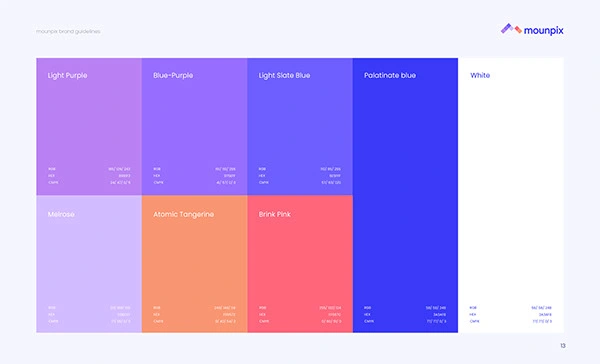
Task: Choose the Palatinate blue swatch
Action: (405, 195)
